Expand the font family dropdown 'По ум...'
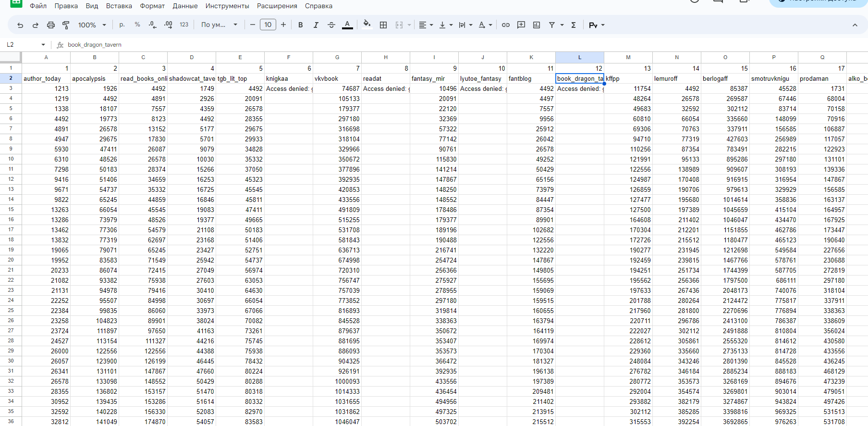This screenshot has width=868, height=426. [x=219, y=25]
